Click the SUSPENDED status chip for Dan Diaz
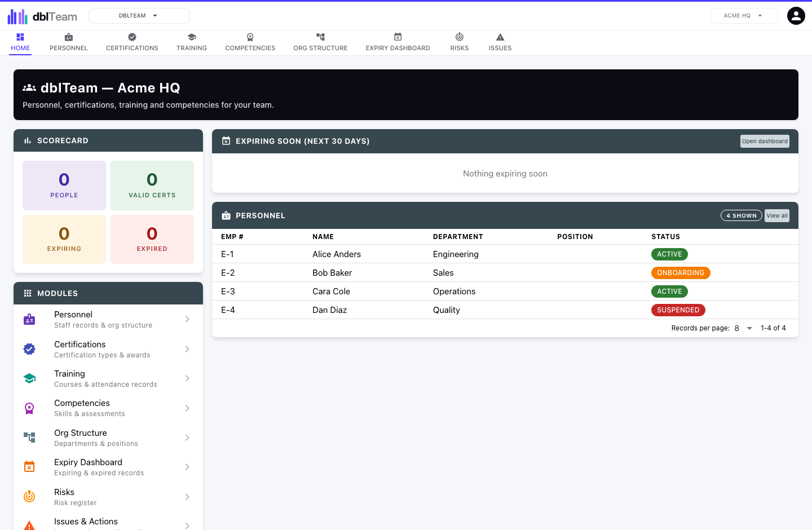812x530 pixels. pos(678,310)
